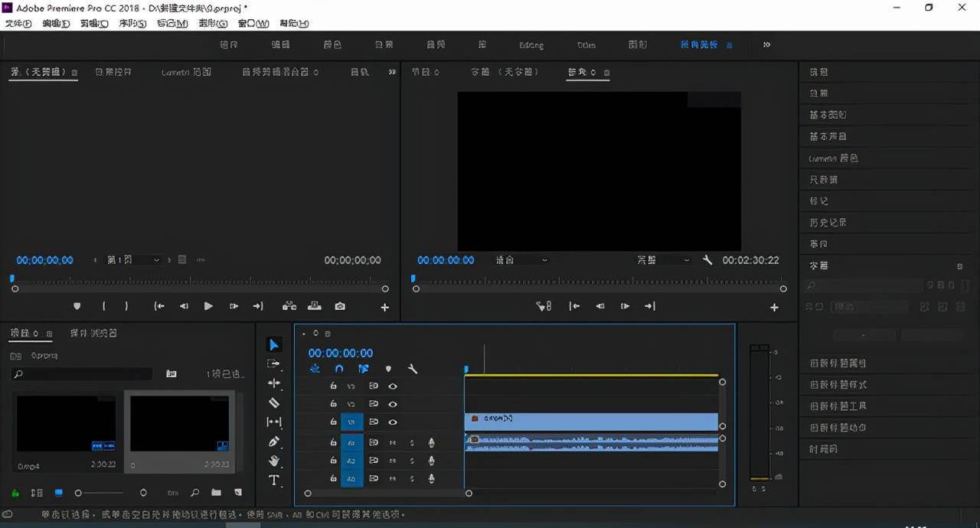Select the Razor tool

(x=274, y=403)
